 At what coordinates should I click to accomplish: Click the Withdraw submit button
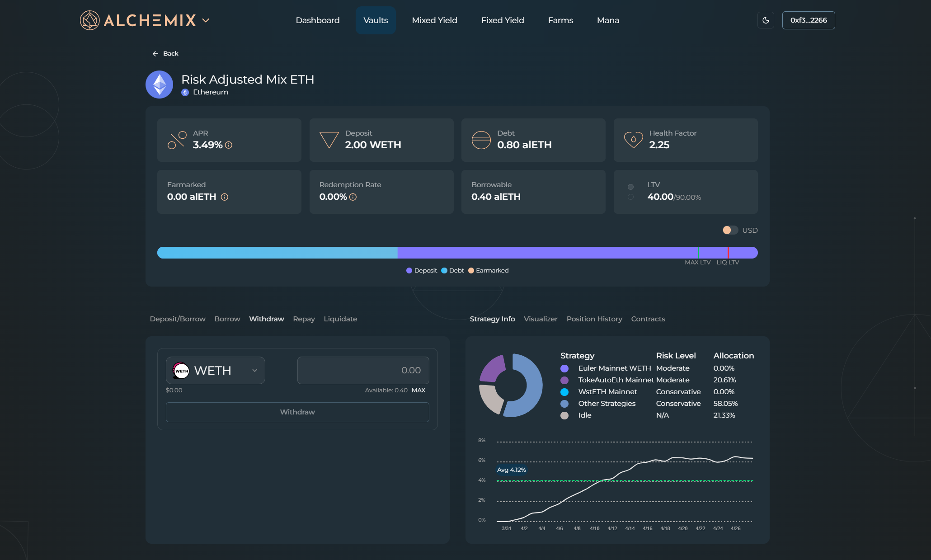pyautogui.click(x=297, y=412)
